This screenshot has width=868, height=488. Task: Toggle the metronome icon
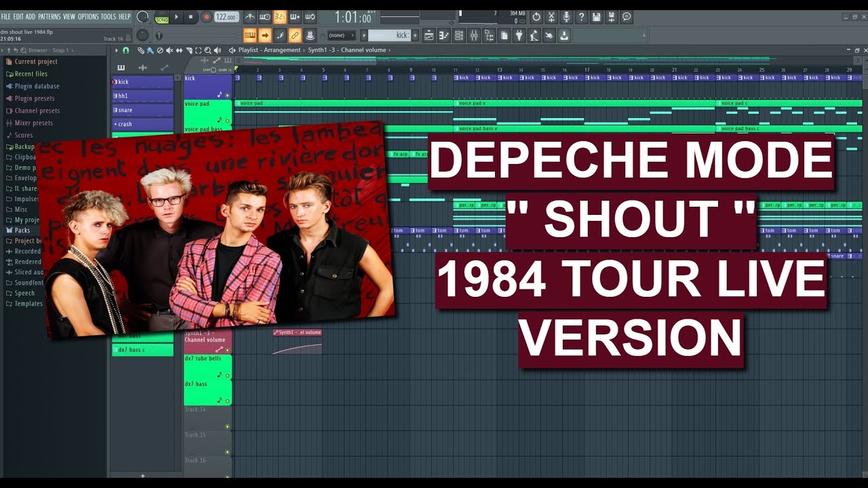[x=250, y=17]
